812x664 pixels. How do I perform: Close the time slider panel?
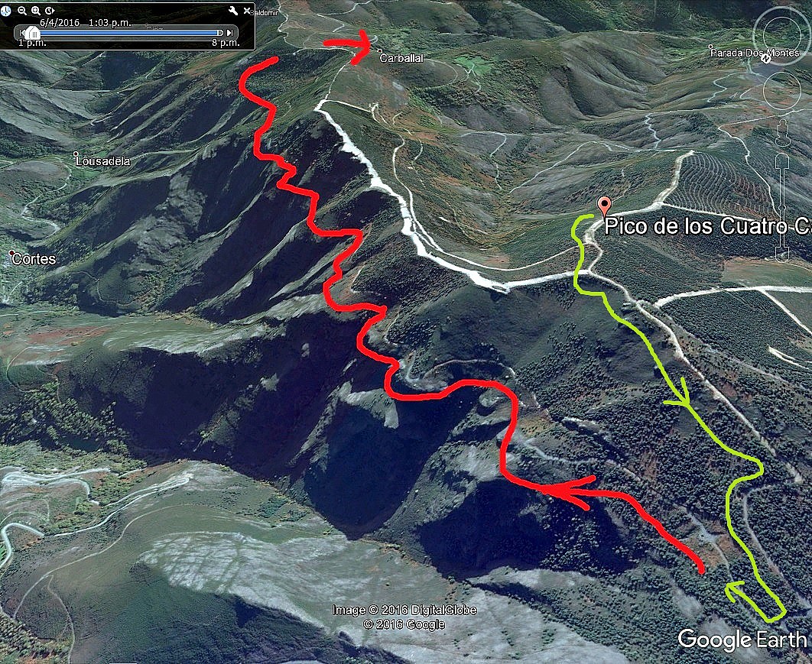(x=247, y=11)
